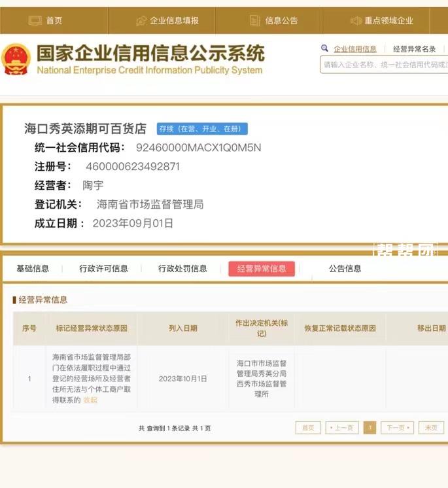The image size is (448, 488).
Task: Select the 经营异常名录 search option
Action: (415, 49)
